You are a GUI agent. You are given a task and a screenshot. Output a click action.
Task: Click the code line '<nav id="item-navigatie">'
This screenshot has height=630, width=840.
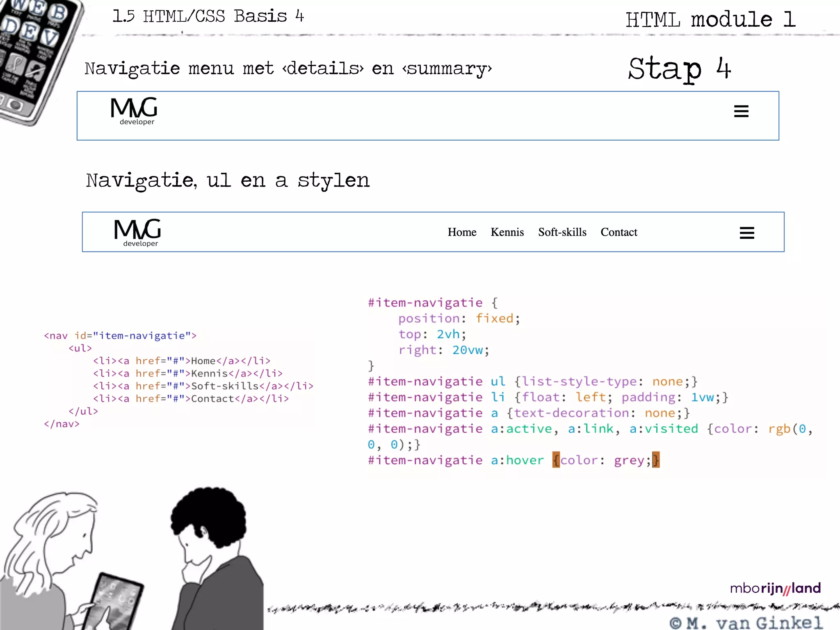[x=120, y=336]
